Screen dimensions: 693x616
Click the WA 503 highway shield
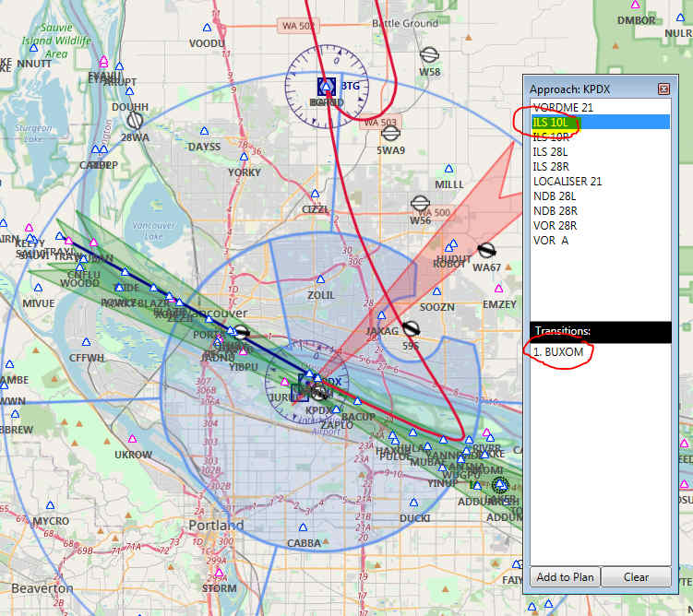(x=379, y=122)
